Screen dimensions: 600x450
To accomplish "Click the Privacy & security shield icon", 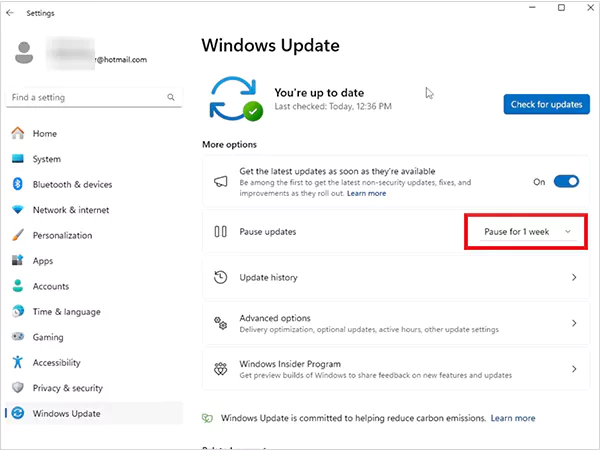I will 18,388.
